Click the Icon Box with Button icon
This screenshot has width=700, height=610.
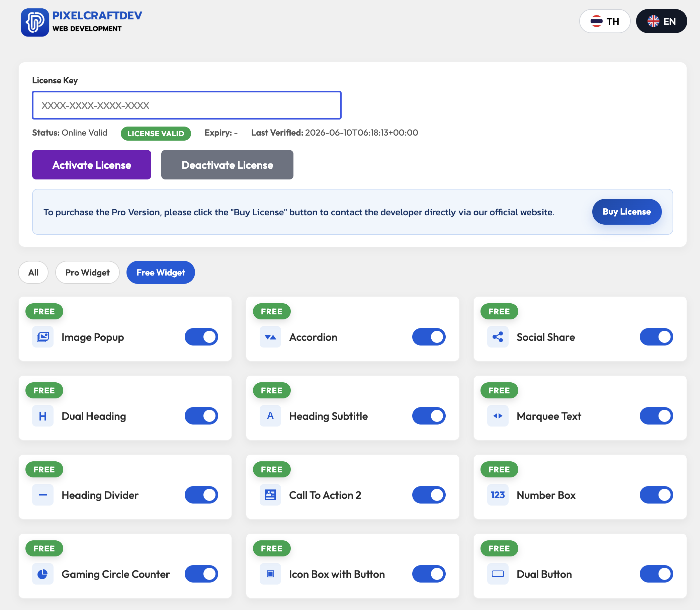(270, 574)
